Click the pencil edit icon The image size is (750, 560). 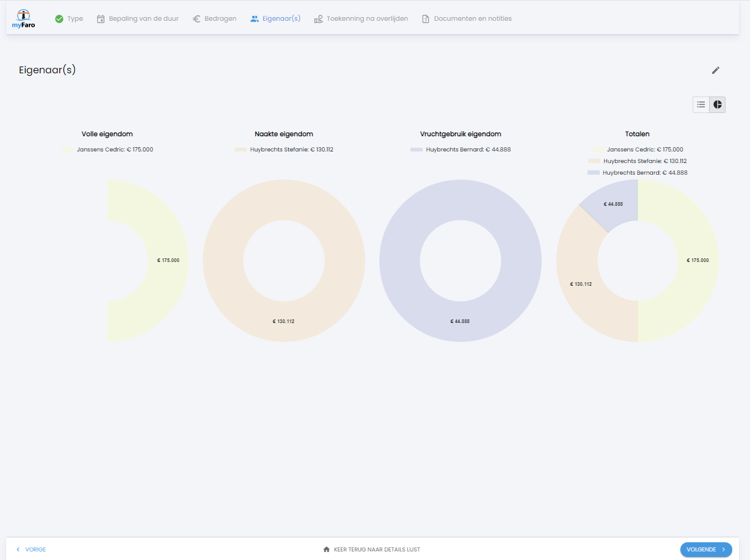point(716,70)
